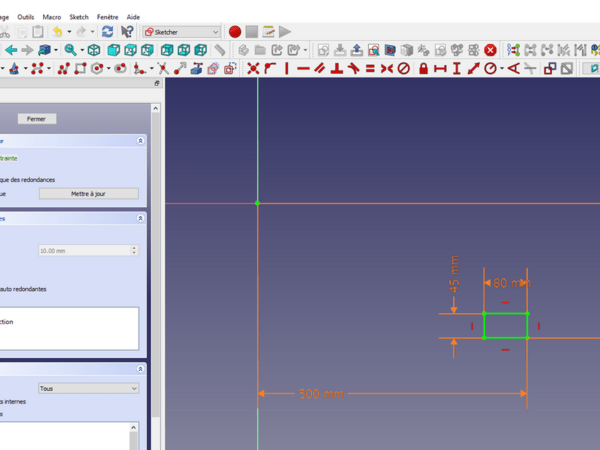Collapse the first task panel section
Viewport: 600px width, 450px height.
coord(139,142)
